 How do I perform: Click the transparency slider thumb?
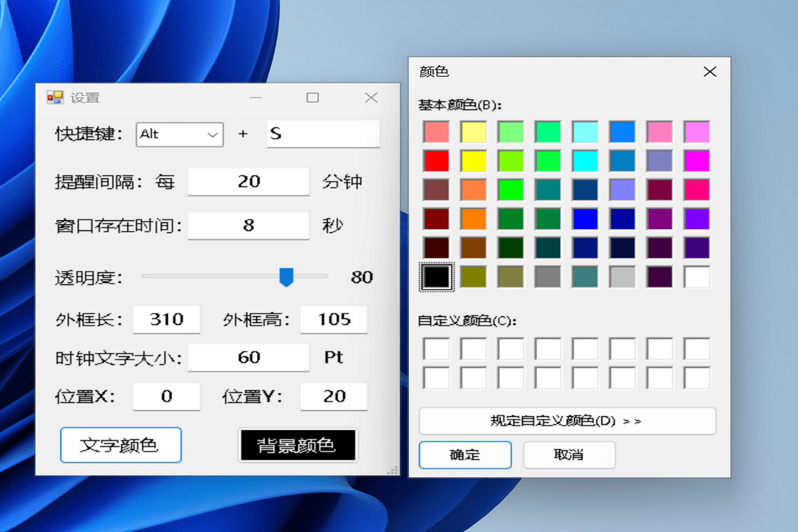click(x=287, y=277)
